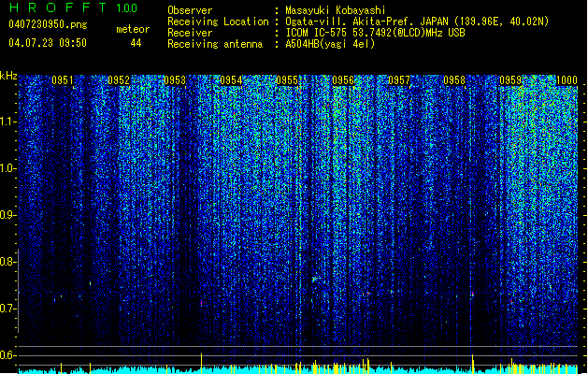This screenshot has height=374, width=588.
Task: Click the meteor count value 44
Action: [x=136, y=43]
